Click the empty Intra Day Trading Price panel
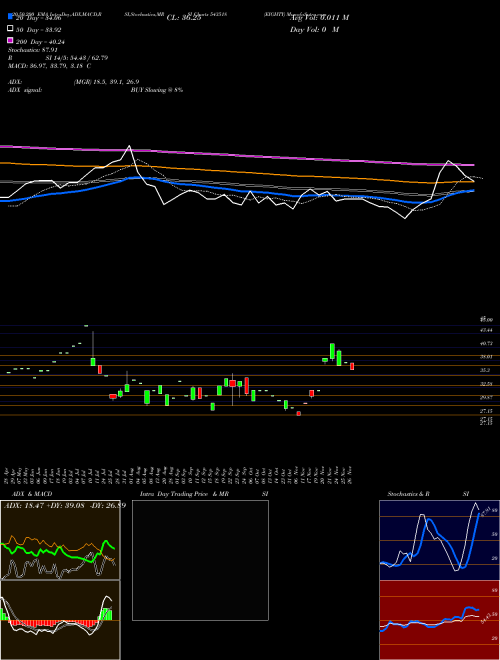 point(200,560)
